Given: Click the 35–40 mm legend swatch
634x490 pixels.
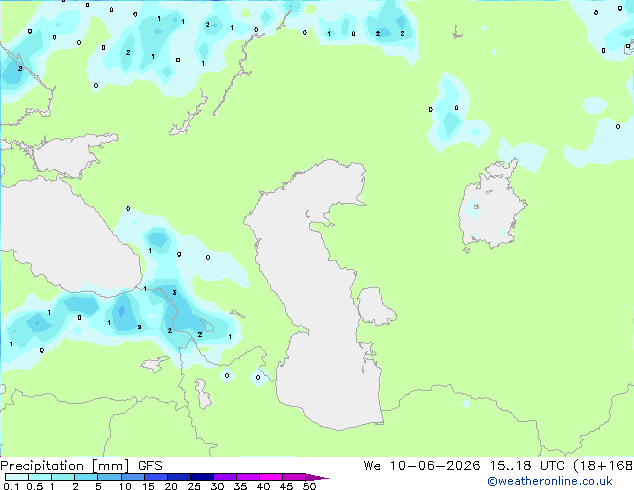Looking at the screenshot, I should click(247, 477).
